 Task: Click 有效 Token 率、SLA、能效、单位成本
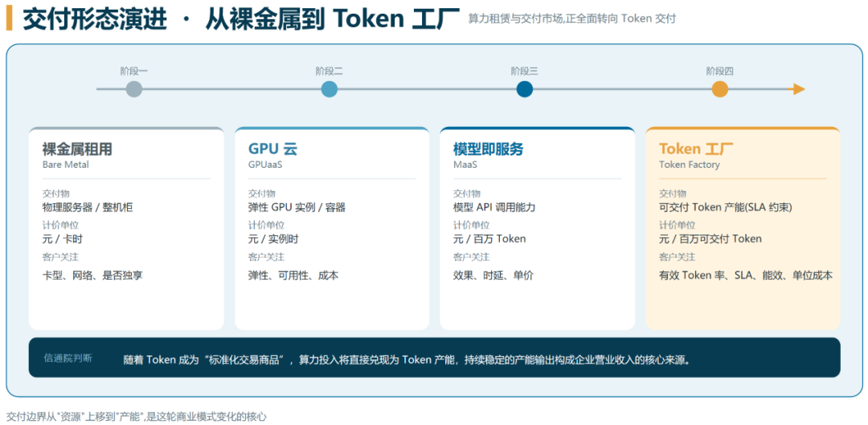pyautogui.click(x=746, y=275)
